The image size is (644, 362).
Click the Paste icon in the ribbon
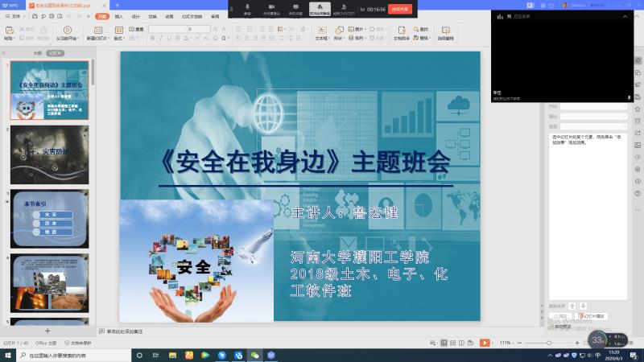point(9,31)
